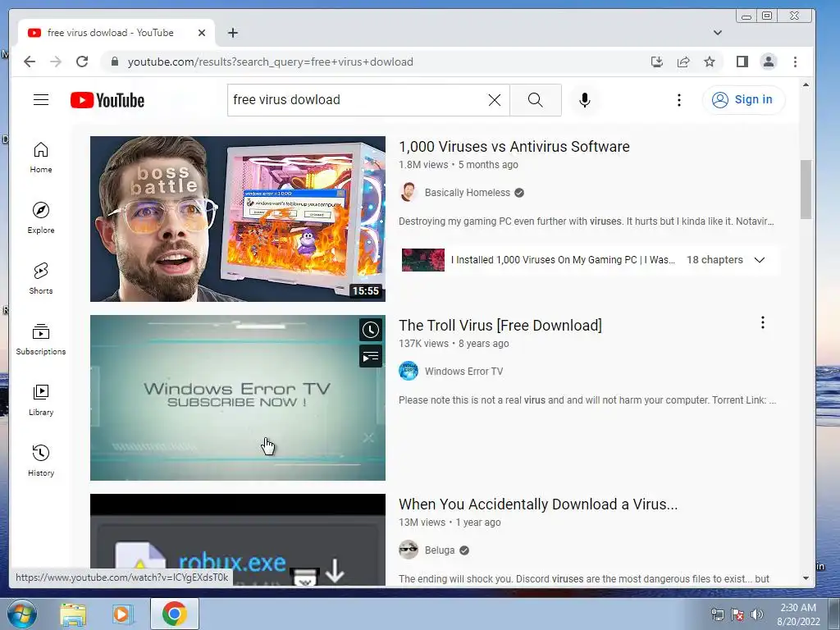
Task: Reload the page
Action: click(x=82, y=62)
